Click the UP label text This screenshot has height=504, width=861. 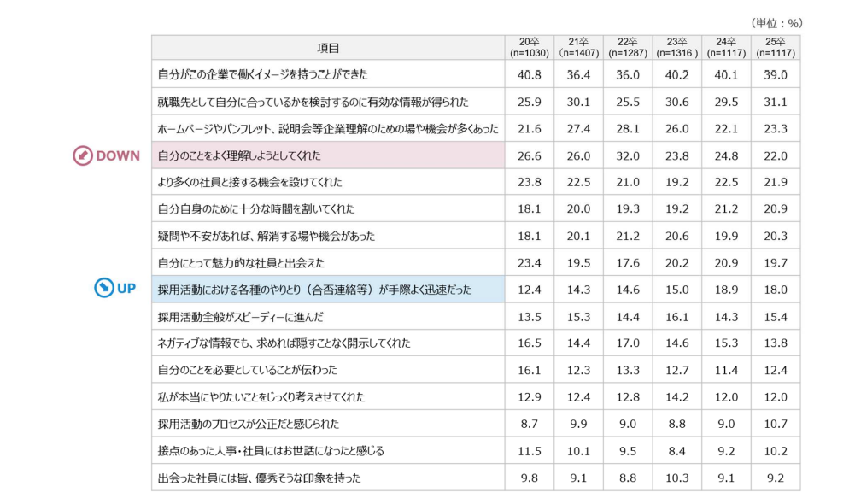(x=126, y=290)
